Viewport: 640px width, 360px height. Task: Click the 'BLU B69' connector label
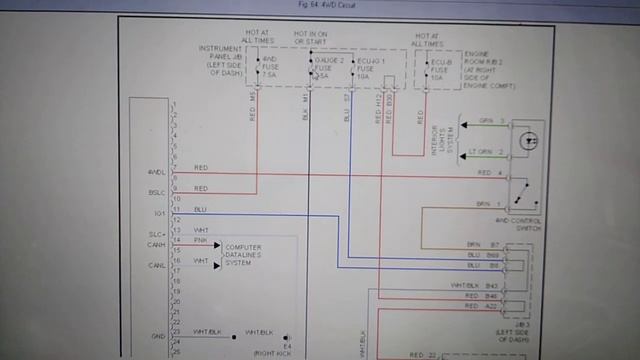click(x=483, y=255)
